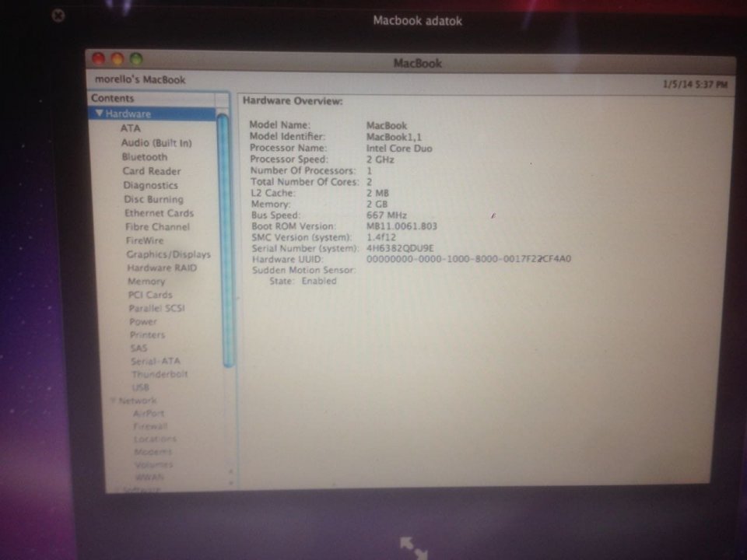Collapse the Network section triangle
The image size is (747, 560).
point(114,401)
